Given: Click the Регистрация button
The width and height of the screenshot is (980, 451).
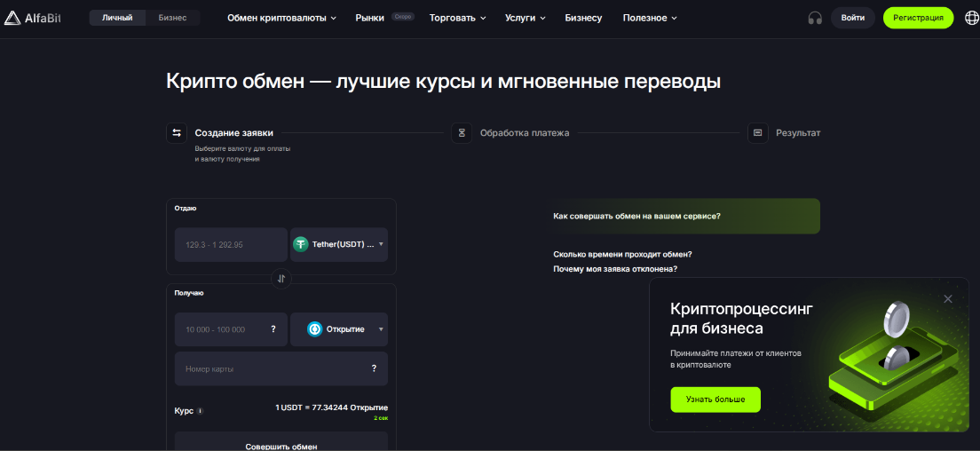Looking at the screenshot, I should tap(918, 18).
